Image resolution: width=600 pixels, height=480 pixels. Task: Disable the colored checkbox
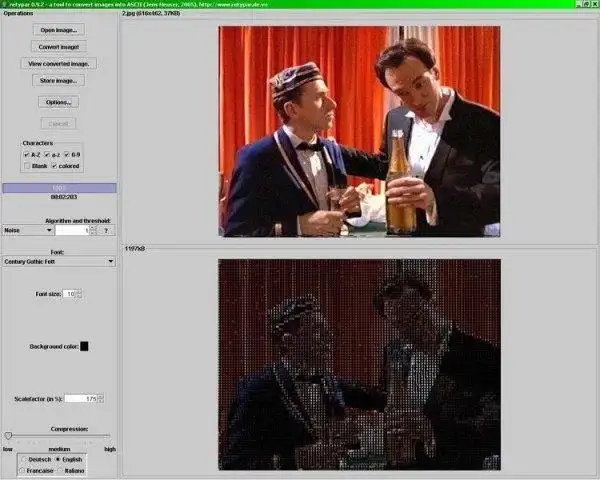[x=54, y=166]
